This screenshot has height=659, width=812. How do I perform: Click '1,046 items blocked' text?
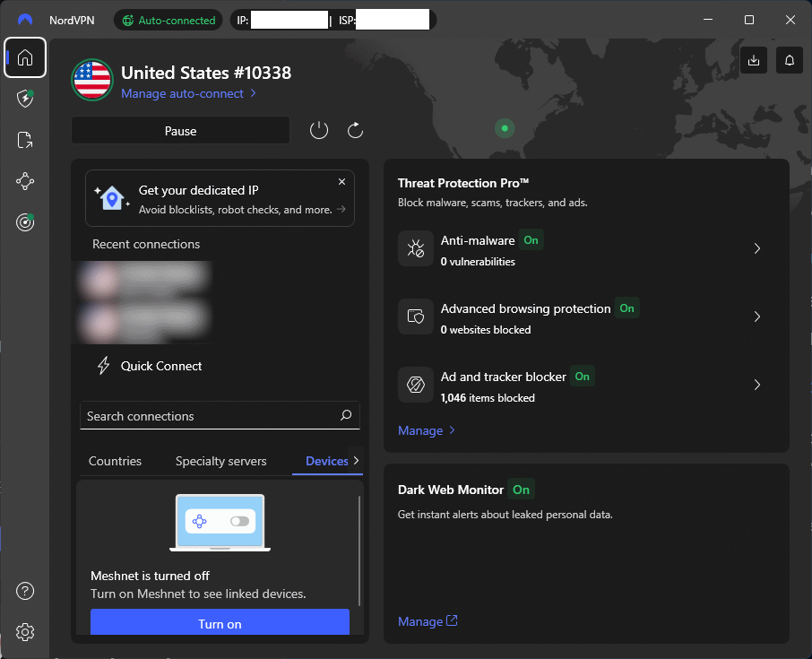coord(488,398)
